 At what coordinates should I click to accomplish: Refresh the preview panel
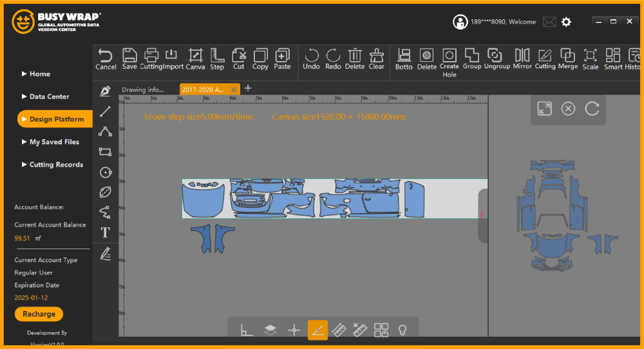[592, 109]
